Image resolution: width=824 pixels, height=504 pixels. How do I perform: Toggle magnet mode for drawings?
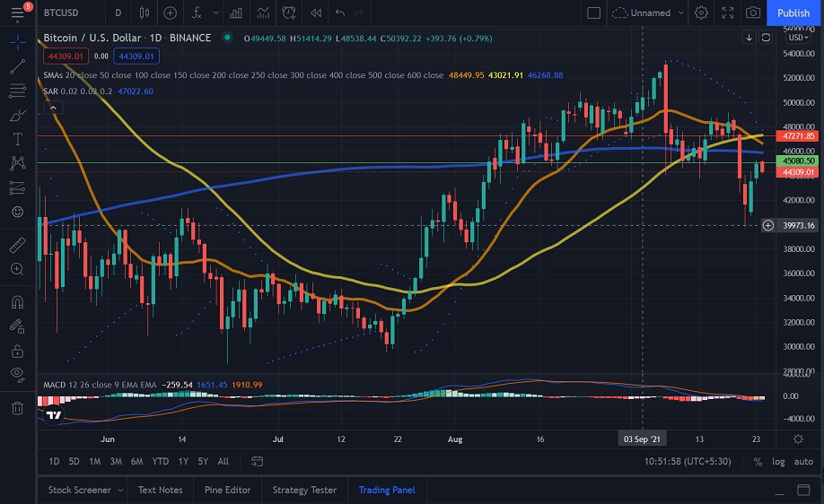click(17, 301)
